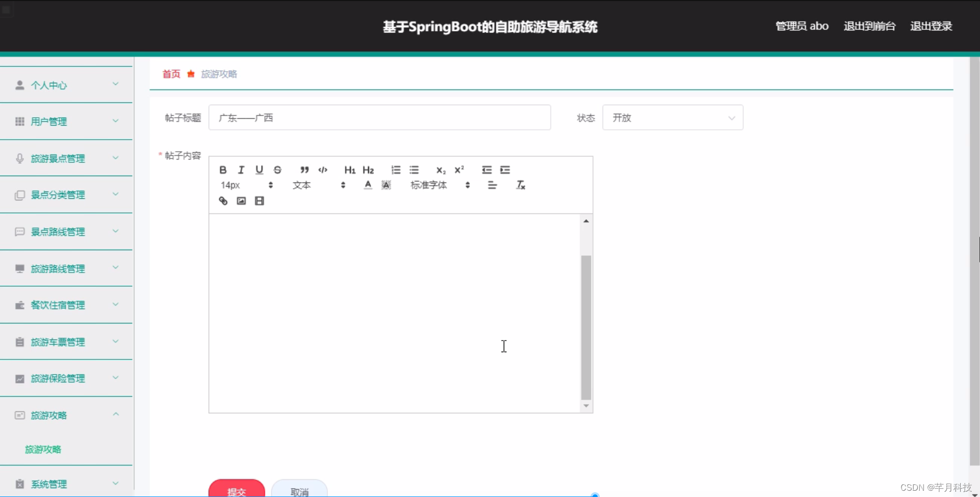Image resolution: width=980 pixels, height=497 pixels.
Task: Clear text formatting with the Tx icon
Action: point(520,185)
